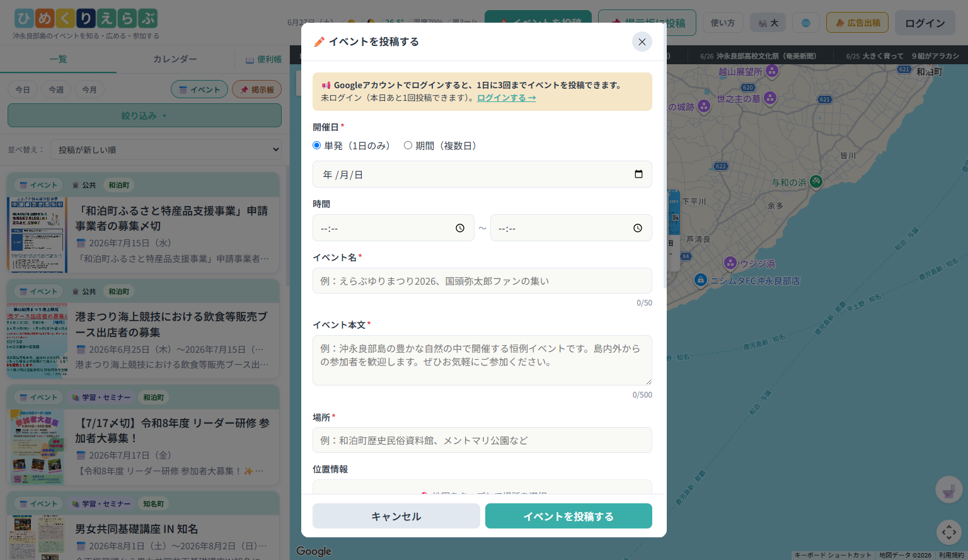The height and width of the screenshot is (560, 968).
Task: Open 令和8年度 リーダー研修 event title
Action: pos(172,430)
